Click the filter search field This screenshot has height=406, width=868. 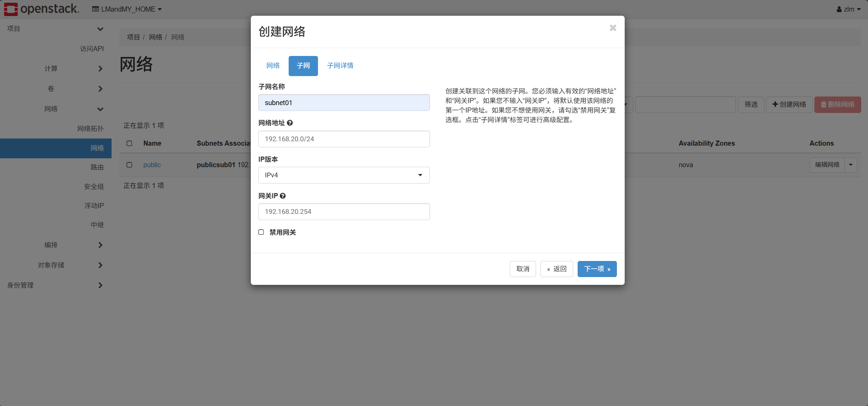pyautogui.click(x=685, y=104)
